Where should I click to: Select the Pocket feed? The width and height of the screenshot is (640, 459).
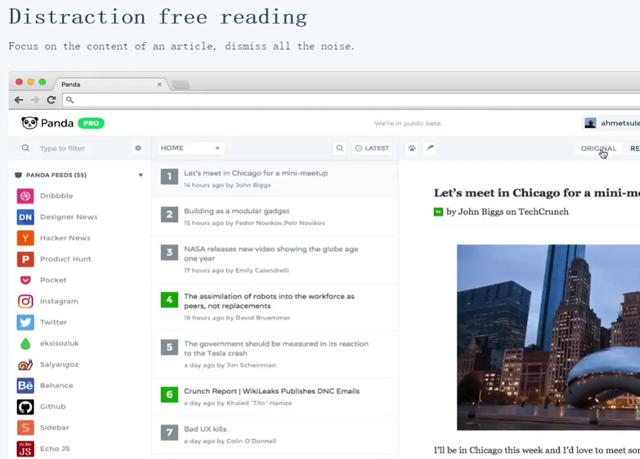52,280
